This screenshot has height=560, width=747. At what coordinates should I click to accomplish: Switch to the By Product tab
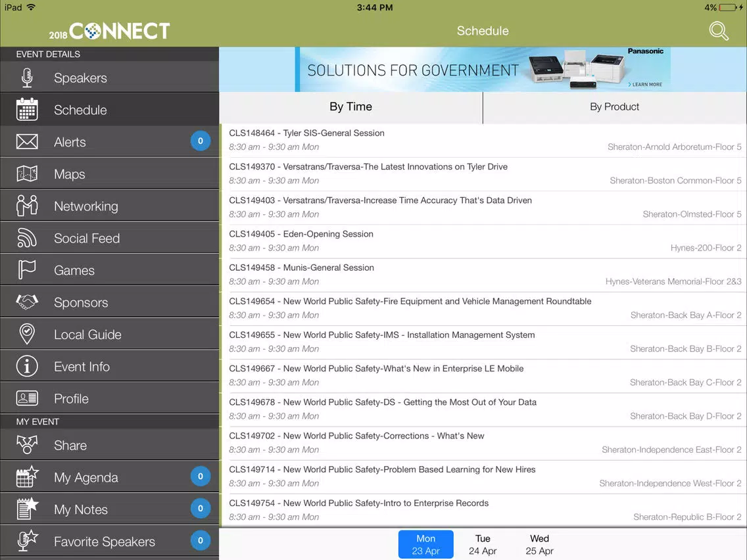pyautogui.click(x=615, y=107)
